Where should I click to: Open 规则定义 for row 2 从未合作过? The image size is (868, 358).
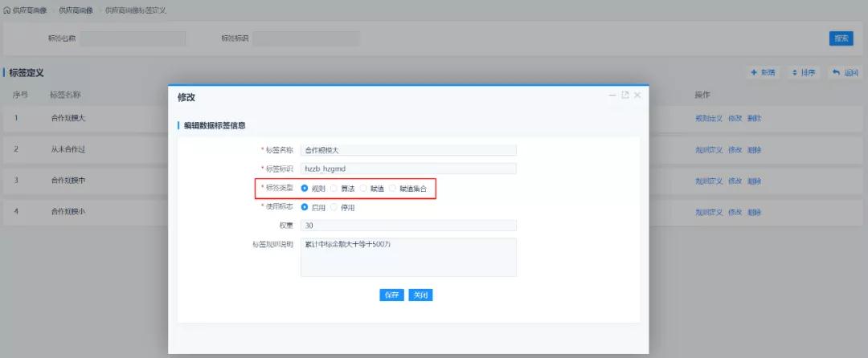(709, 150)
